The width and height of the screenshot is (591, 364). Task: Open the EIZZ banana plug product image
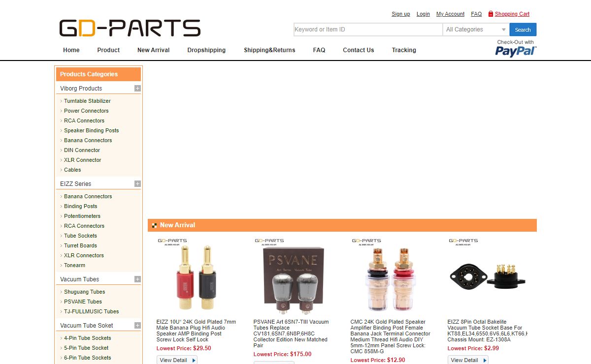(x=196, y=275)
